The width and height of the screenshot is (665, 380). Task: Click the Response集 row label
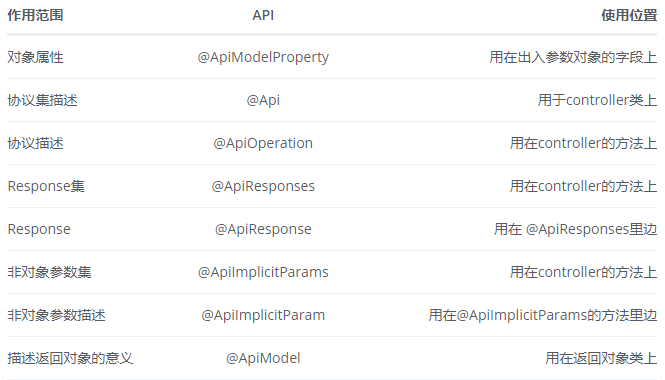[x=46, y=186]
